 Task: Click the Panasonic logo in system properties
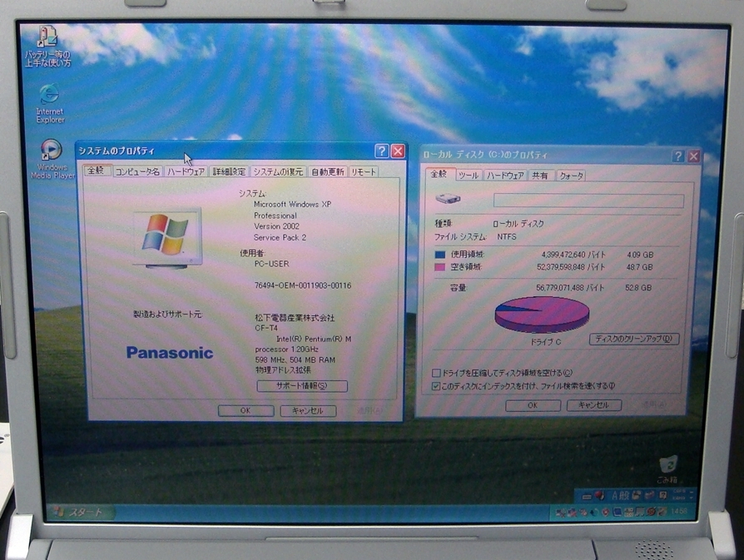point(170,353)
